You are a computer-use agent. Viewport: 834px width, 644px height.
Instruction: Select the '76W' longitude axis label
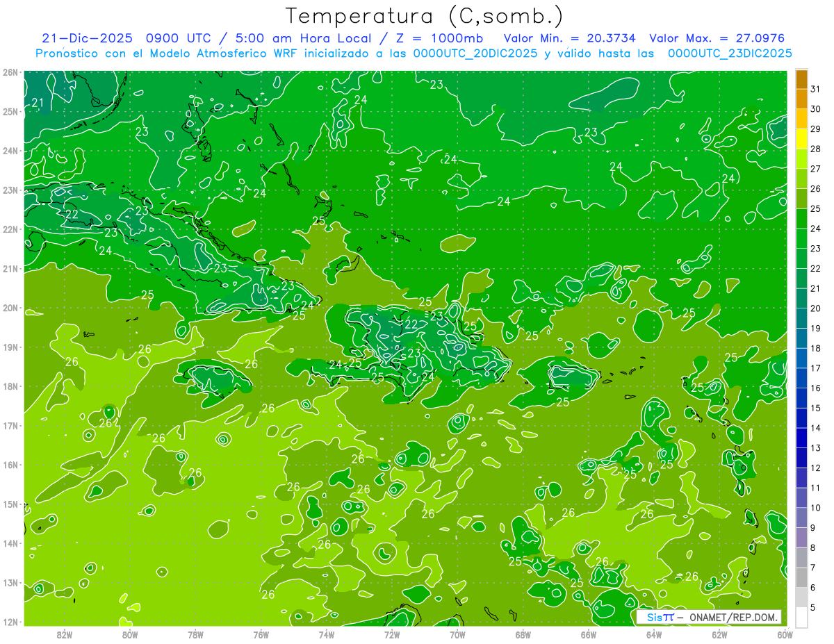tap(261, 634)
